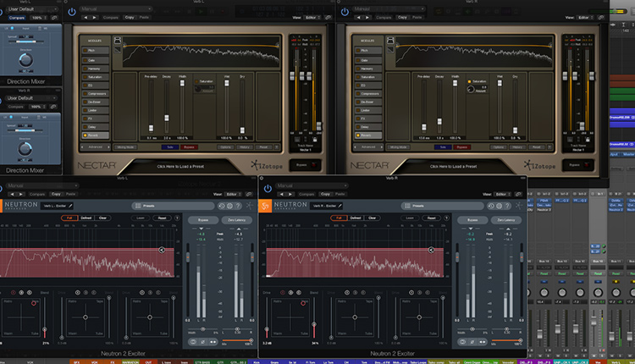Image resolution: width=635 pixels, height=364 pixels.
Task: Toggle band 1 power icon in Verb R Exciter
Action: tap(283, 292)
